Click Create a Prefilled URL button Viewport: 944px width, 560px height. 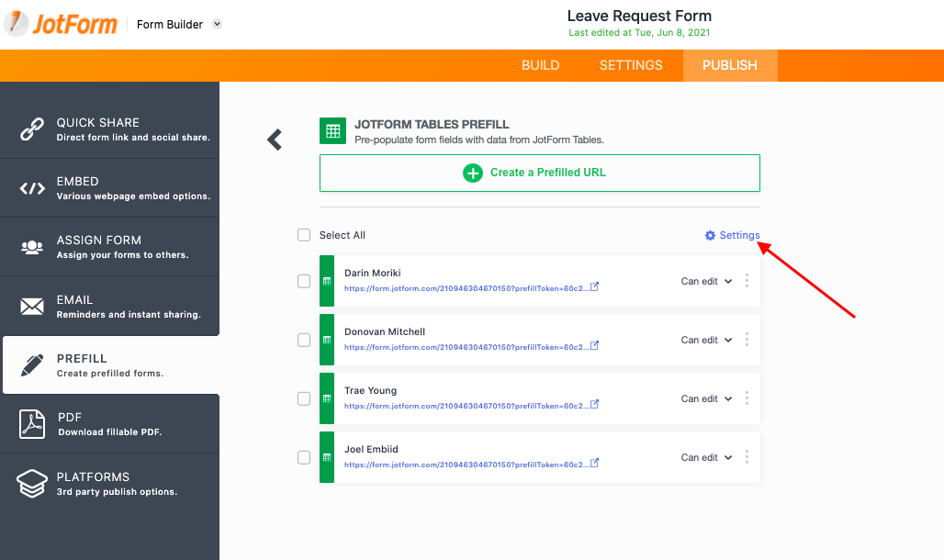coord(539,173)
